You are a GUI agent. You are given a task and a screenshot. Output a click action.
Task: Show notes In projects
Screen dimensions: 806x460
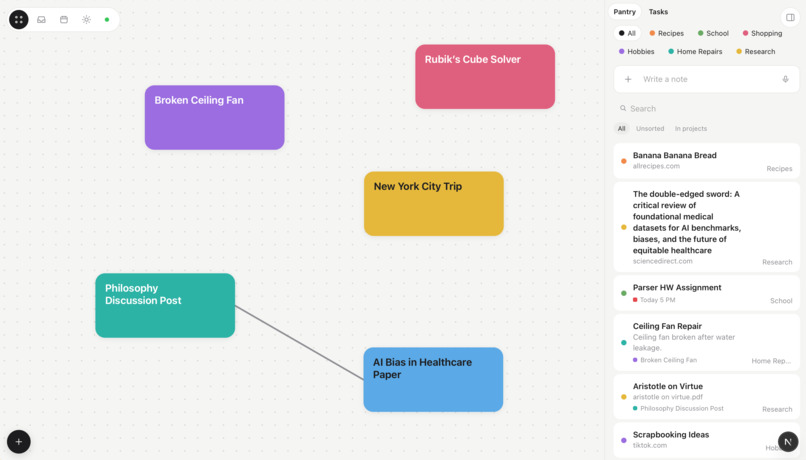[690, 128]
